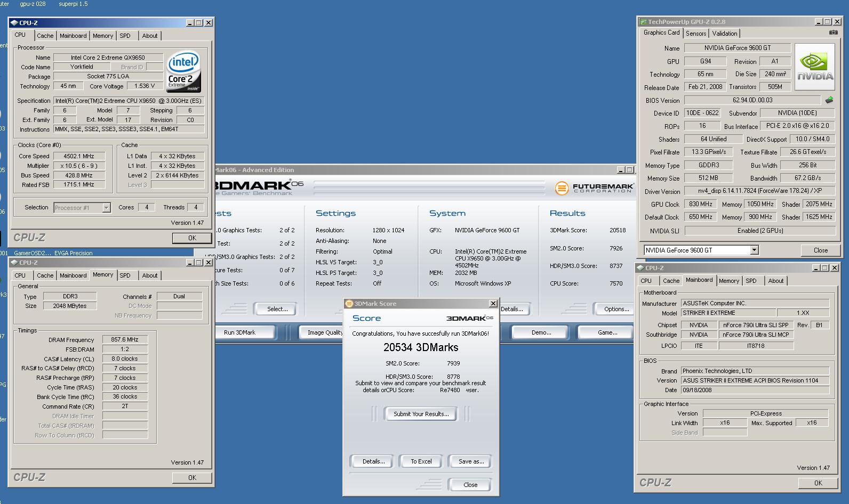Open About tab in Mainboard CPU-Z window
This screenshot has height=504, width=849.
776,281
